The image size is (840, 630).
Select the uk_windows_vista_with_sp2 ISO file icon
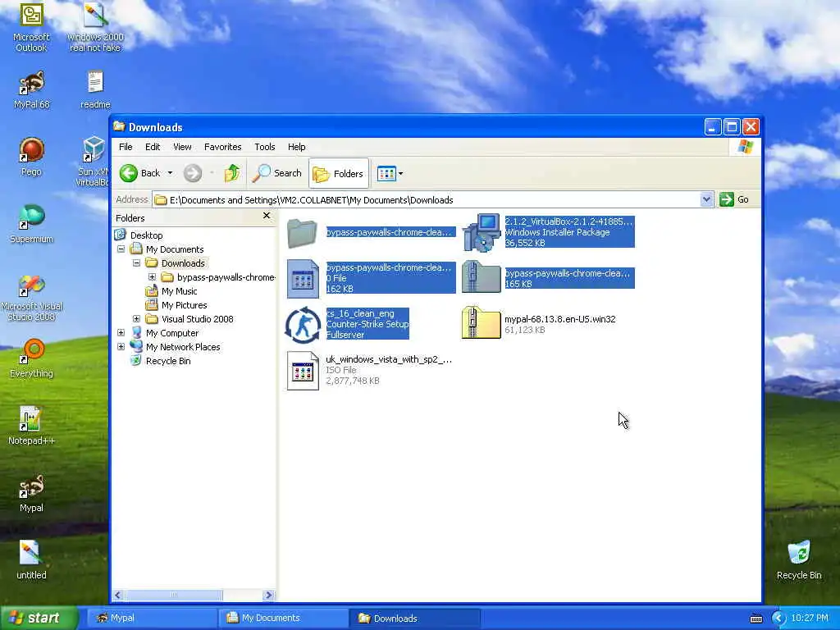tap(303, 370)
